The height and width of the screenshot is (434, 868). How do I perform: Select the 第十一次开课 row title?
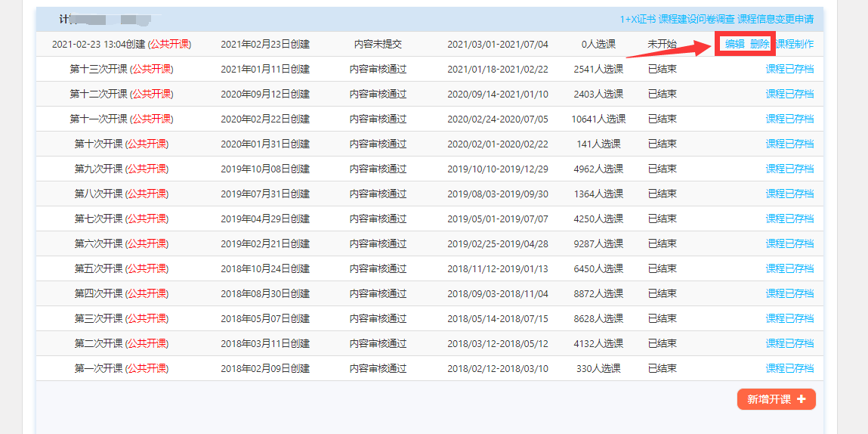click(121, 119)
